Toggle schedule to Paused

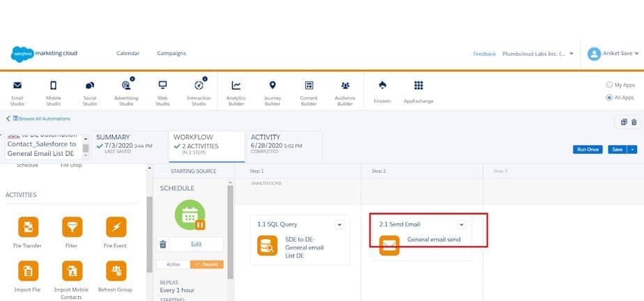[x=206, y=265]
